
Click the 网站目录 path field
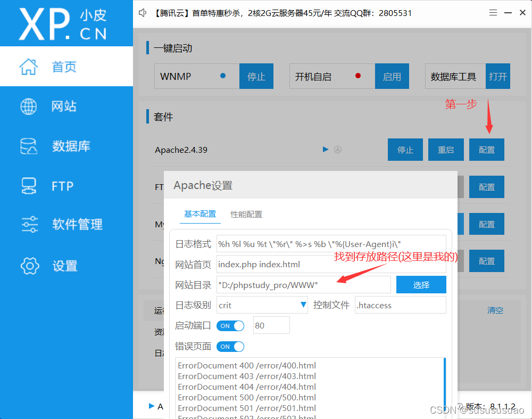304,284
